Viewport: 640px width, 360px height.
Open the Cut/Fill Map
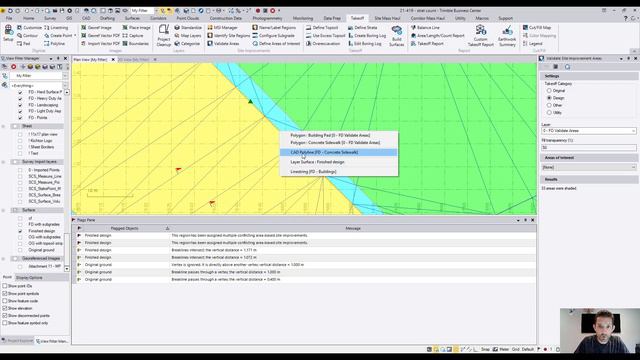pos(537,27)
